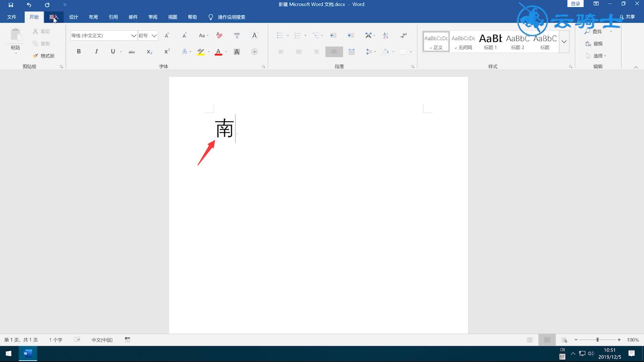The height and width of the screenshot is (362, 644).
Task: Expand the styles gallery
Action: (564, 42)
